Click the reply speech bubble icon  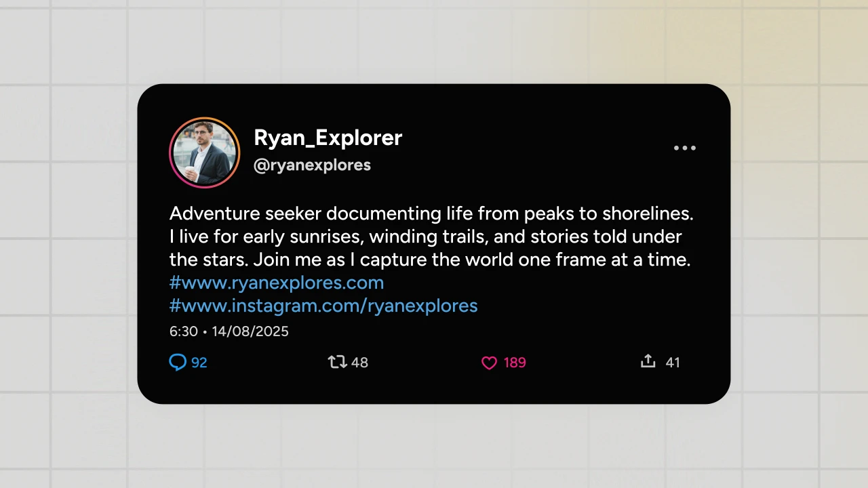point(178,363)
